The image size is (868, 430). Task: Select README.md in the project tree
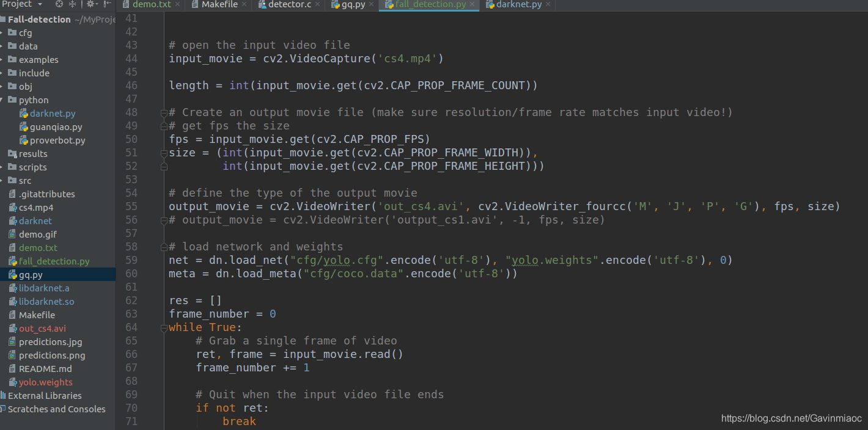coord(45,369)
